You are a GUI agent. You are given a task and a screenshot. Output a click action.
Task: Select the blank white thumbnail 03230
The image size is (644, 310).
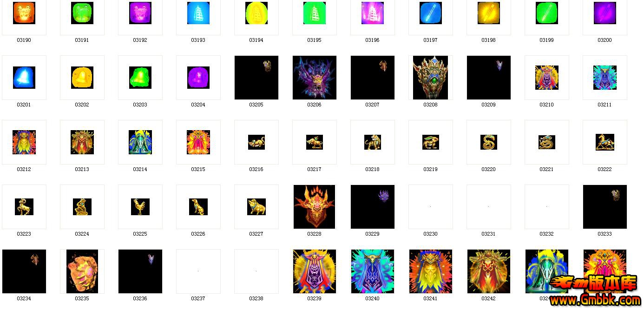click(x=430, y=207)
